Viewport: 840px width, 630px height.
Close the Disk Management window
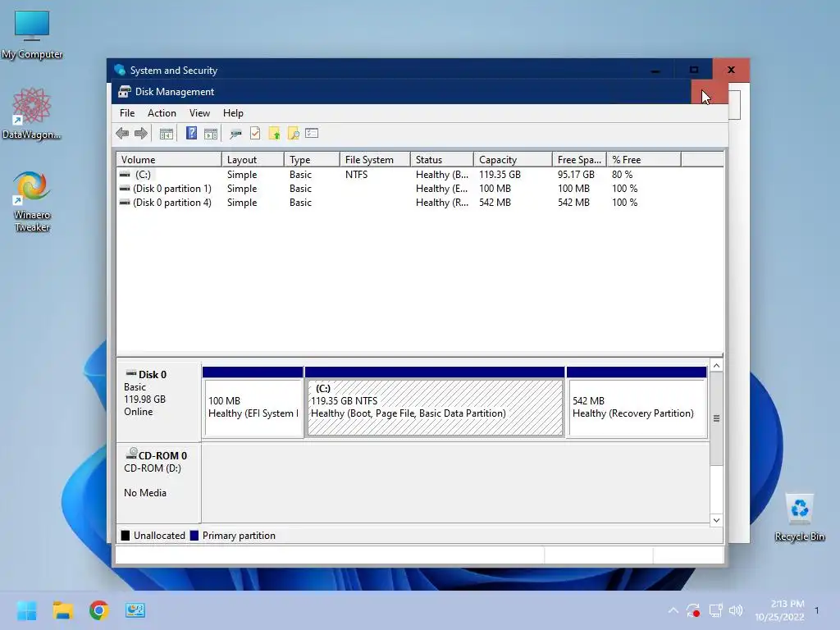710,92
